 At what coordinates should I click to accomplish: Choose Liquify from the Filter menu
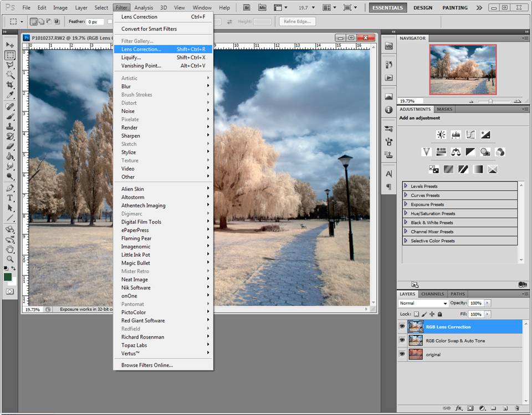[131, 57]
